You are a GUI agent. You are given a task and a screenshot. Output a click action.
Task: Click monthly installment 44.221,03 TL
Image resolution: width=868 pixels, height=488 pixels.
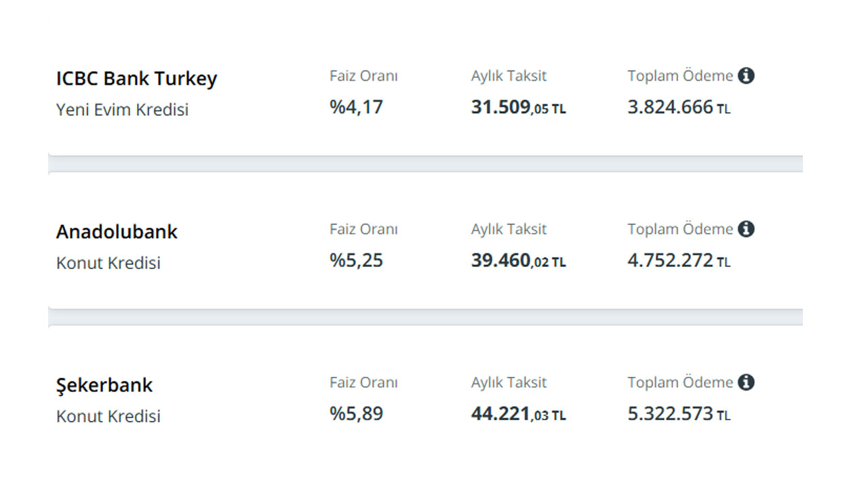point(519,414)
